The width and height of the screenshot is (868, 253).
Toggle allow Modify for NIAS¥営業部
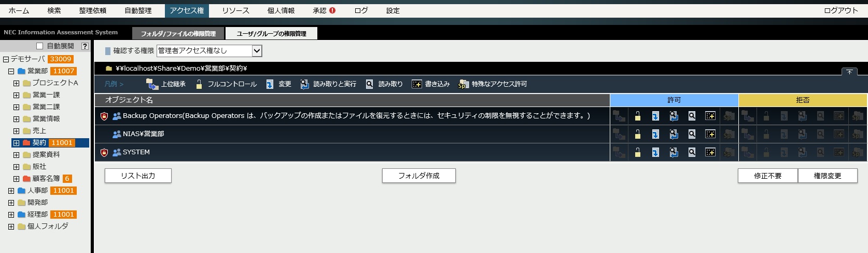coord(655,134)
